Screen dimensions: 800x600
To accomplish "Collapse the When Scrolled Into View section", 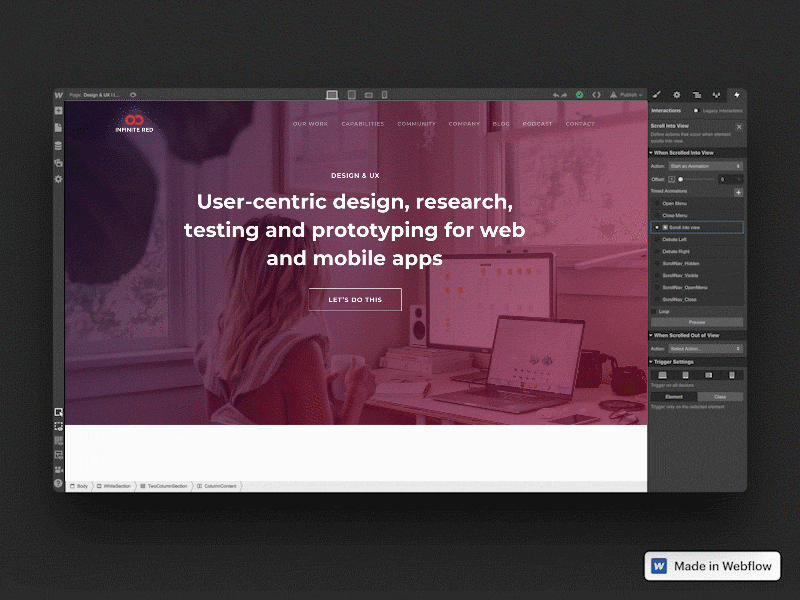I will (x=651, y=152).
